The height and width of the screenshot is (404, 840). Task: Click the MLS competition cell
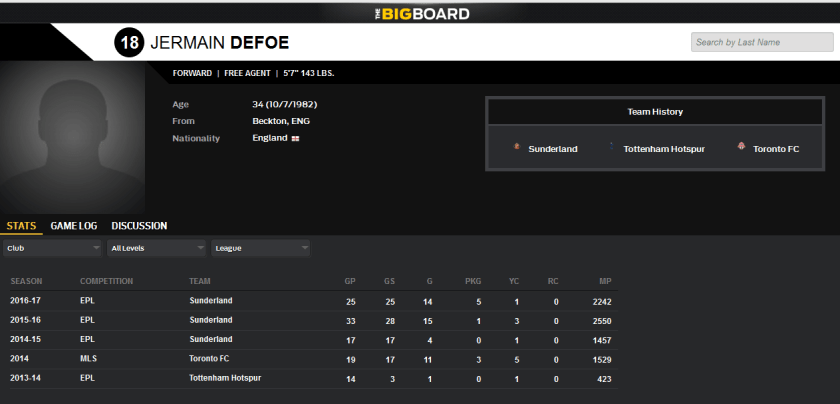point(87,359)
